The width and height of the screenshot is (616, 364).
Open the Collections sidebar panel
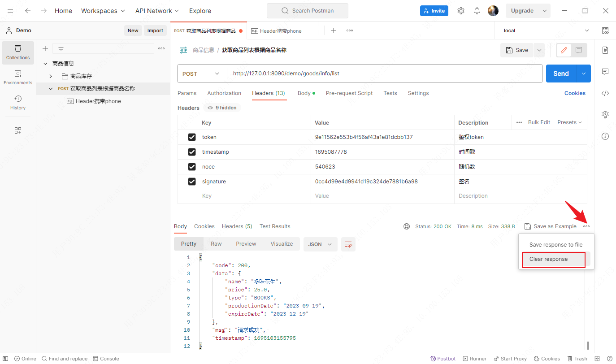[18, 52]
